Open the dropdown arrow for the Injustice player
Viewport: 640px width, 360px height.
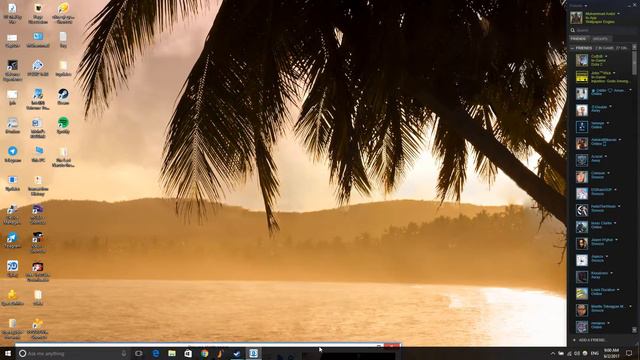(x=614, y=73)
